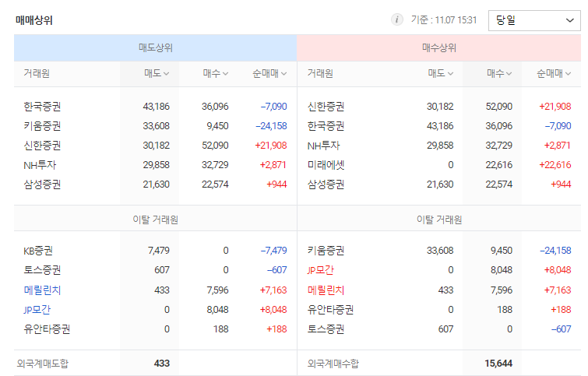588x376 pixels.
Task: Click 거래원 column header in 매수상위 table
Action: (320, 73)
